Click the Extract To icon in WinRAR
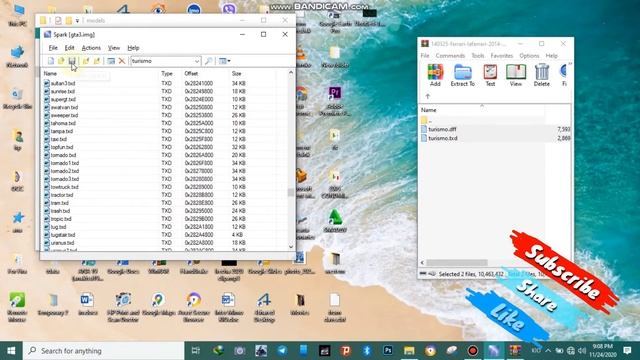This screenshot has width=640, height=360. (x=462, y=75)
